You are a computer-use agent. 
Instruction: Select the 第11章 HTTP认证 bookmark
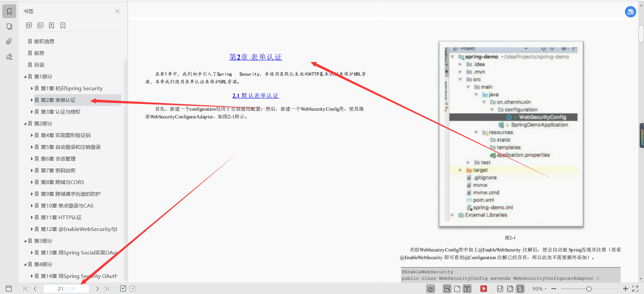(x=61, y=218)
